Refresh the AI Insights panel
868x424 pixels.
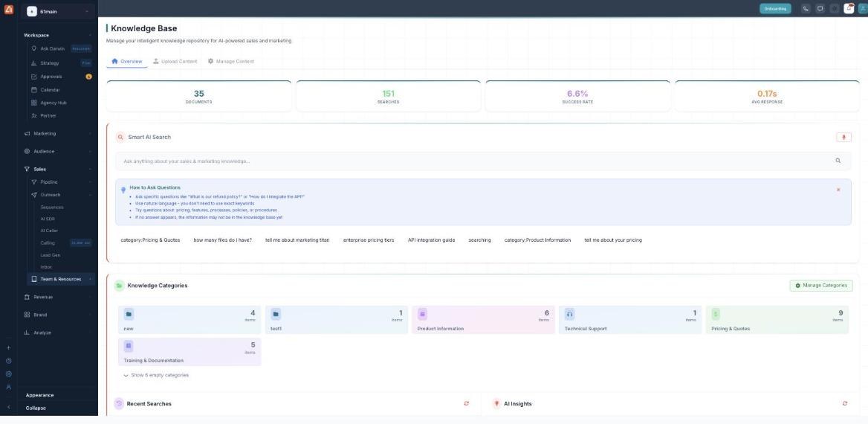coord(845,403)
